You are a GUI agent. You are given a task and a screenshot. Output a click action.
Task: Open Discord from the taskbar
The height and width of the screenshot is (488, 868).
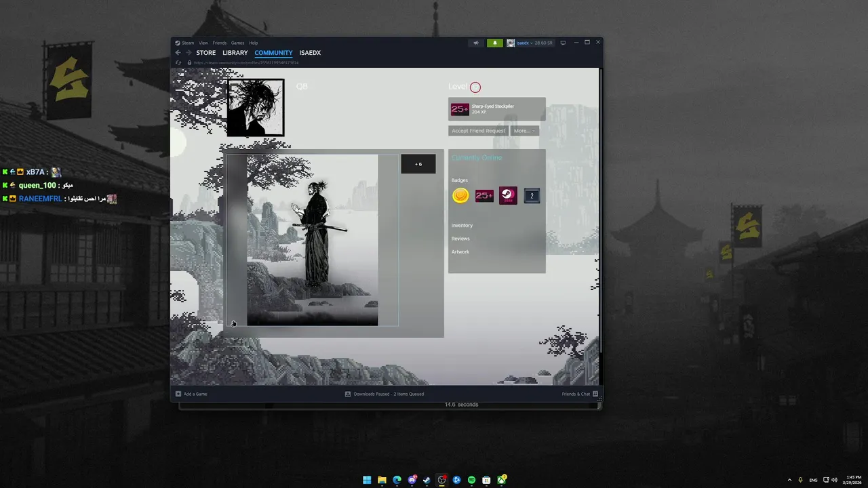click(x=412, y=480)
